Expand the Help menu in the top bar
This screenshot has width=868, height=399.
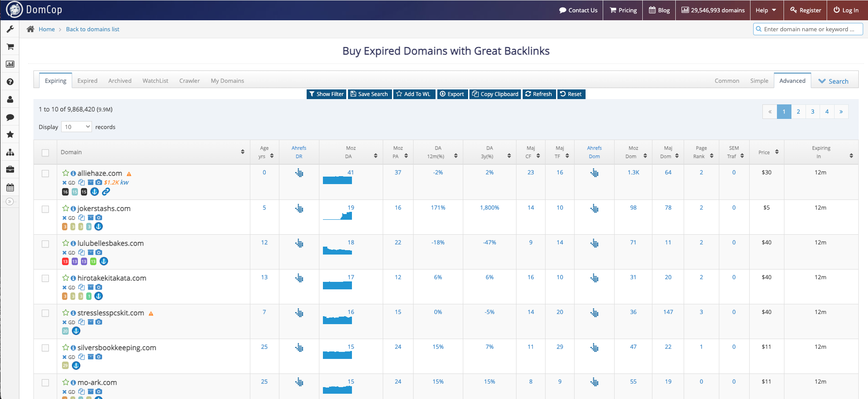click(x=766, y=10)
